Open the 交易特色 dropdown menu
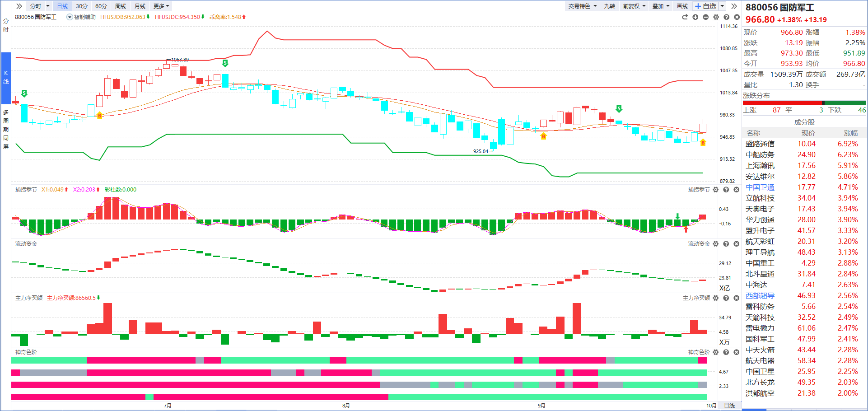868x411 pixels. (x=582, y=6)
